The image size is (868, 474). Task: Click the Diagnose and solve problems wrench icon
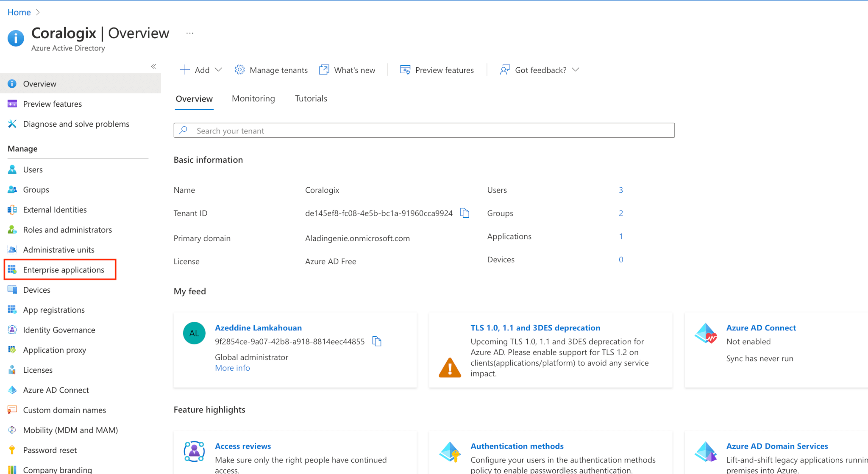pyautogui.click(x=12, y=124)
